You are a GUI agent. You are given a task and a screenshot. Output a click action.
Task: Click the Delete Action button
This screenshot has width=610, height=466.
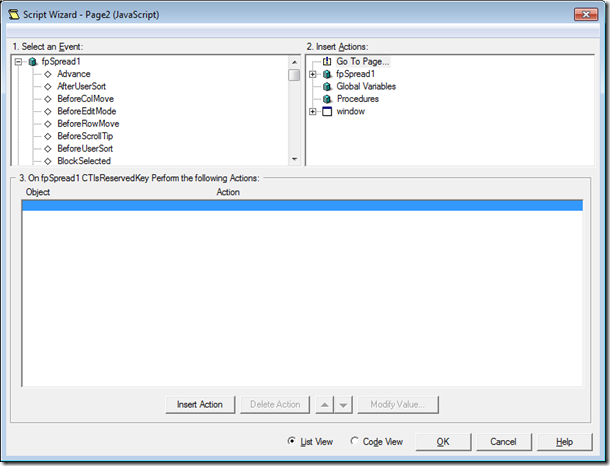click(x=275, y=405)
